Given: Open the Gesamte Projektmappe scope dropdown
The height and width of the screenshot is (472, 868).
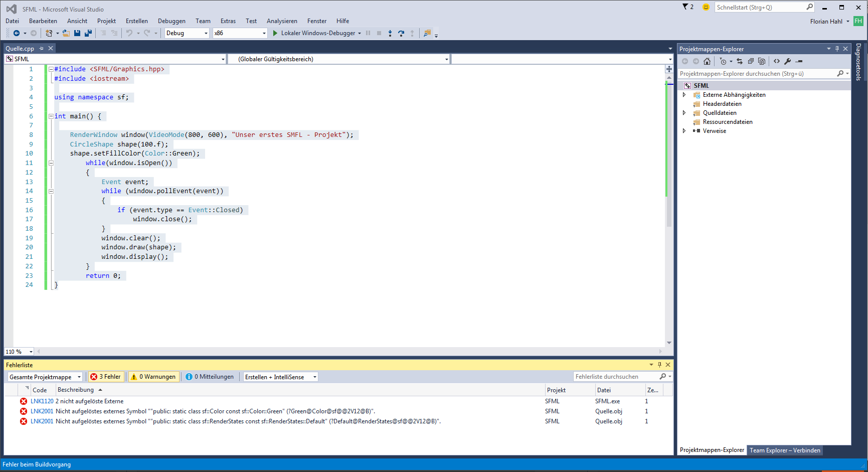Looking at the screenshot, I should pyautogui.click(x=79, y=377).
